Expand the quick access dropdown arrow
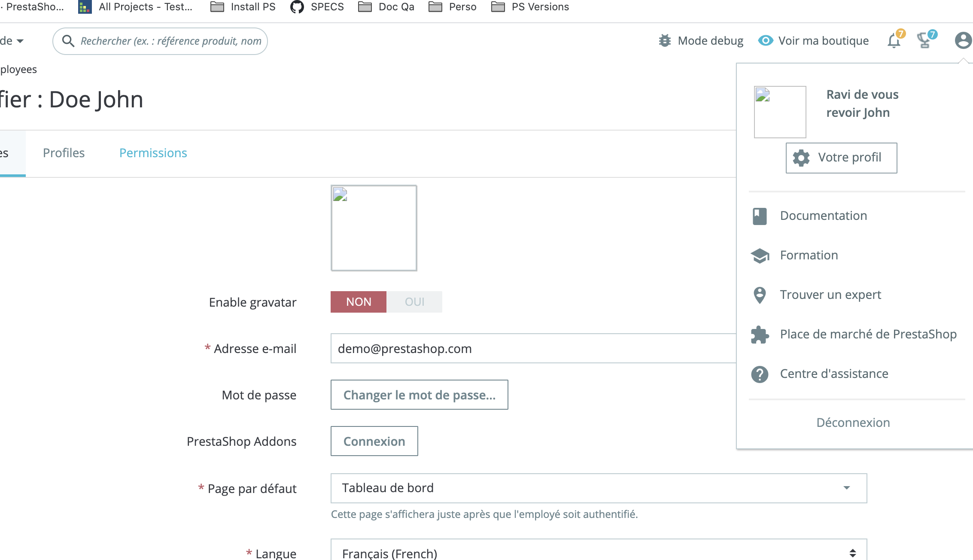 [20, 41]
